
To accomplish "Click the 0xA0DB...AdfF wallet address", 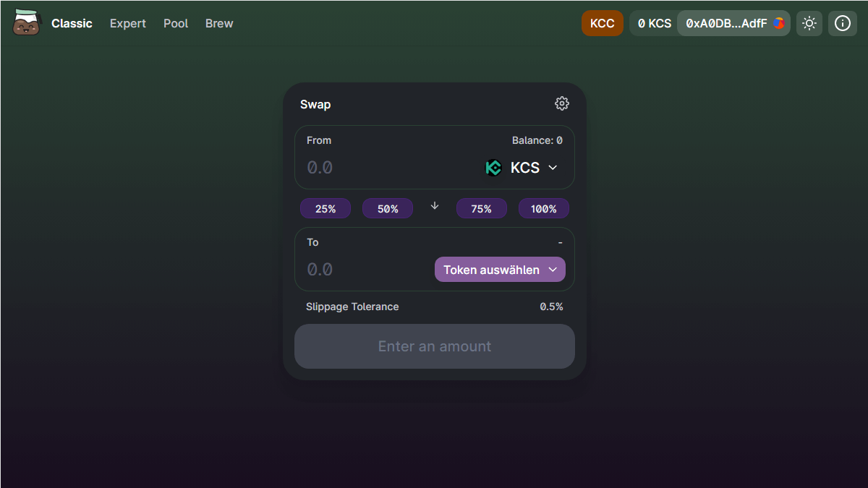I will [x=726, y=23].
